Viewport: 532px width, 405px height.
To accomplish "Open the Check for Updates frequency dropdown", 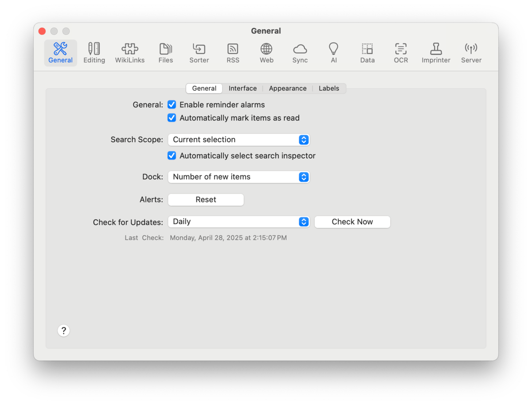I will click(x=239, y=222).
